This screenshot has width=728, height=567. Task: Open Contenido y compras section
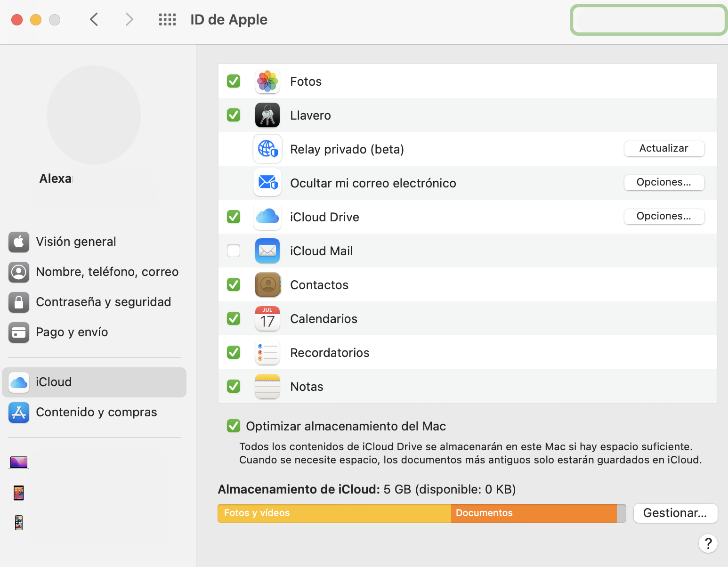coord(94,413)
